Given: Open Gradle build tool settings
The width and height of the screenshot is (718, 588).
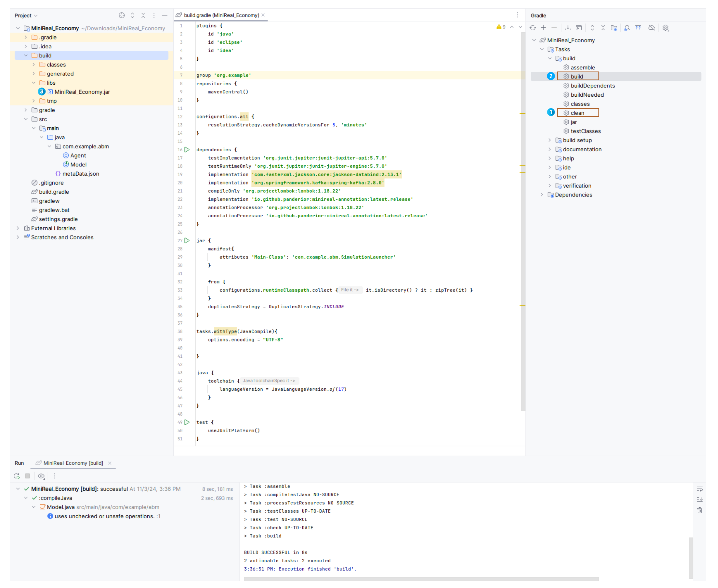Looking at the screenshot, I should point(666,28).
